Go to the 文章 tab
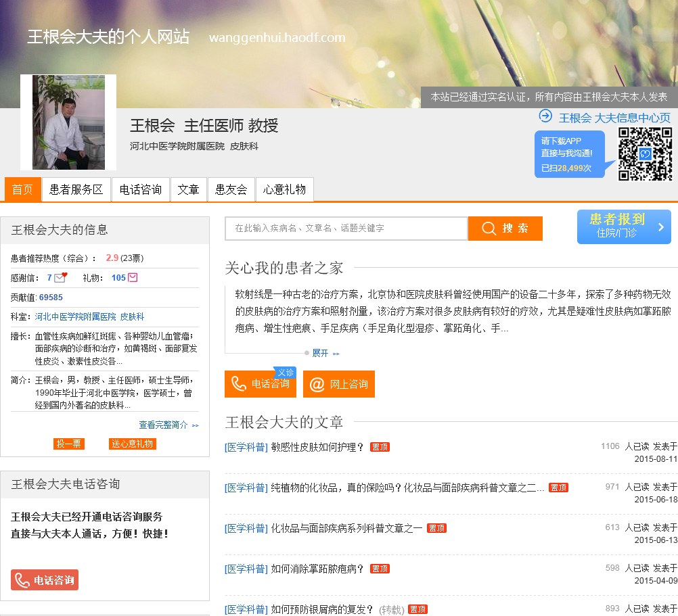Image resolution: width=678 pixels, height=616 pixels. tap(188, 189)
